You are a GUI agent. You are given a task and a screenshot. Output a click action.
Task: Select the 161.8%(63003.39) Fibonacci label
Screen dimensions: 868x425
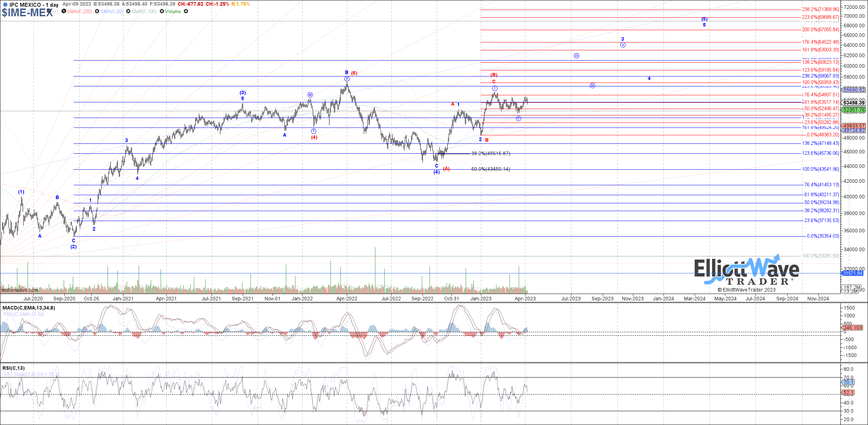(821, 50)
